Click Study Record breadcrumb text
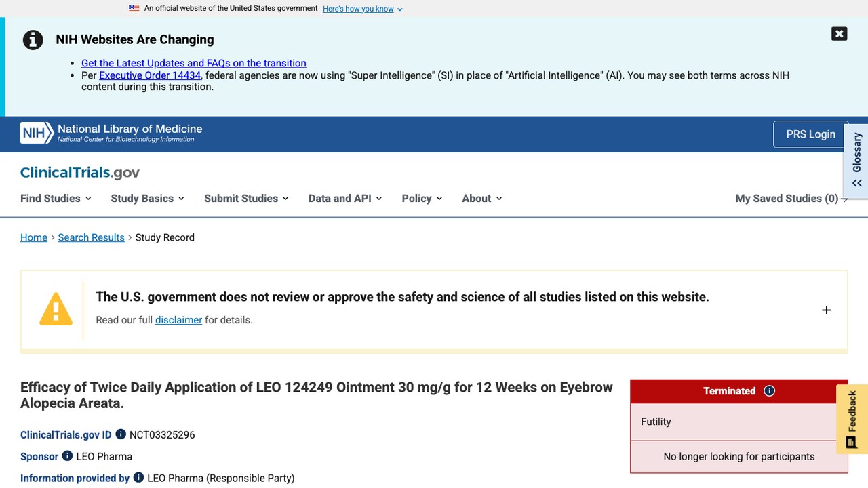 click(x=165, y=237)
